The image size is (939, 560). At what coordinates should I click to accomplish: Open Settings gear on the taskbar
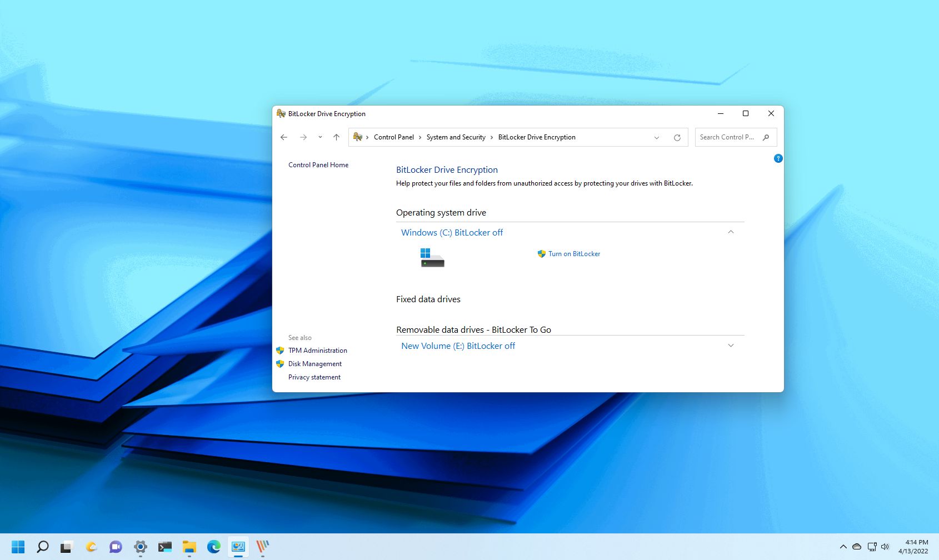(x=141, y=547)
